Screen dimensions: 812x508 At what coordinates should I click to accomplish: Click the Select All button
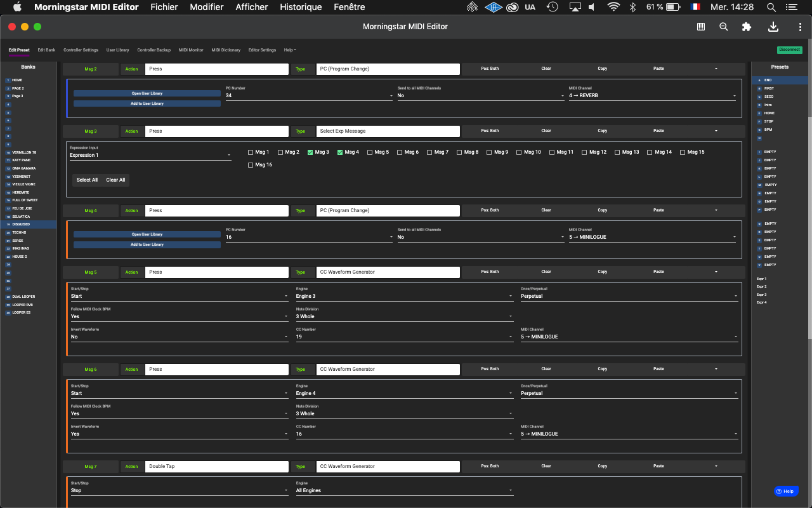[x=87, y=180]
